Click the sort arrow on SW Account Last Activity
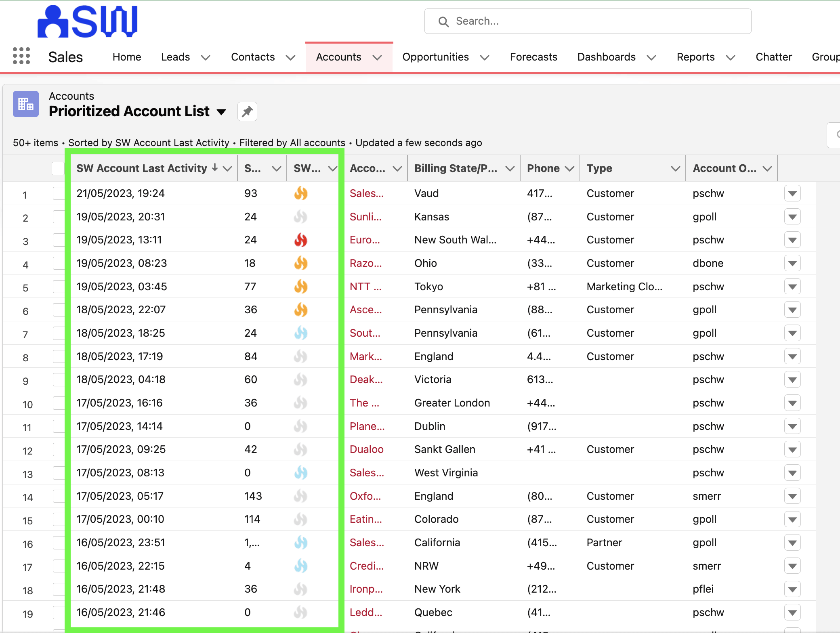The height and width of the screenshot is (633, 840). [214, 168]
